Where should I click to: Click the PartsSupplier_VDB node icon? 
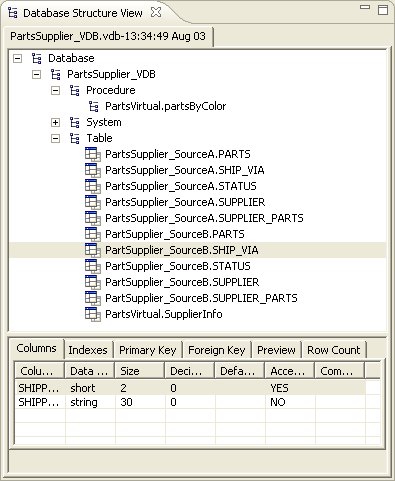56,74
